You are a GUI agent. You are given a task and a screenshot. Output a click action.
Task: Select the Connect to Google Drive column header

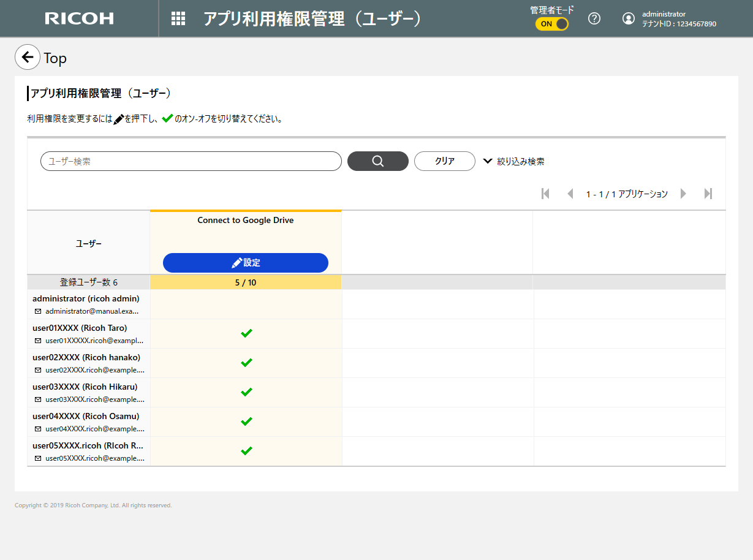[x=245, y=221]
